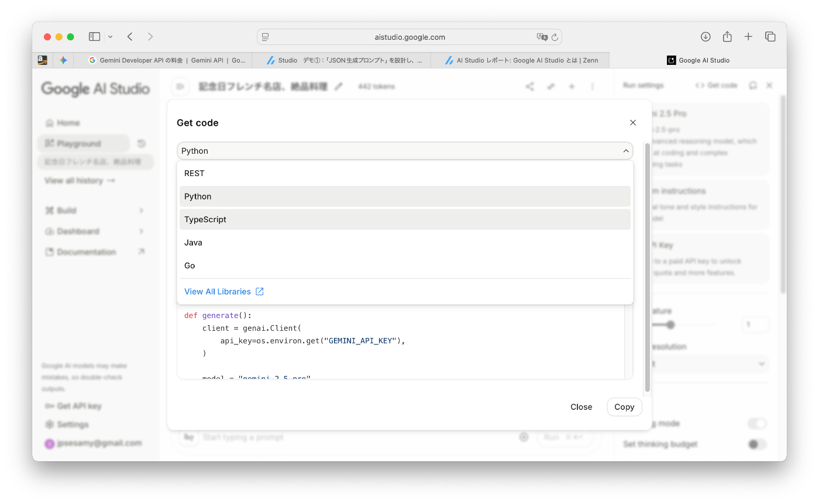This screenshot has width=819, height=504.
Task: Click the dialog's vertical scrollbar
Action: tap(647, 267)
